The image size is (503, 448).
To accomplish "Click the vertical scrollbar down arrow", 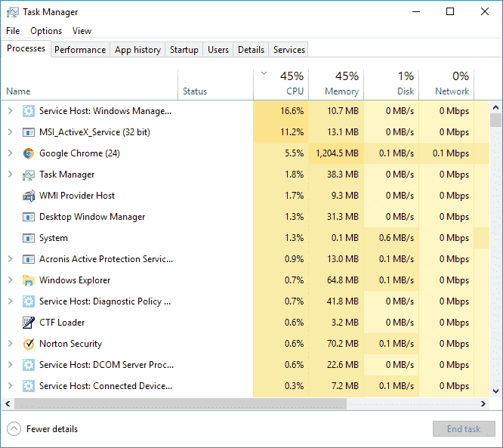I will [x=496, y=391].
